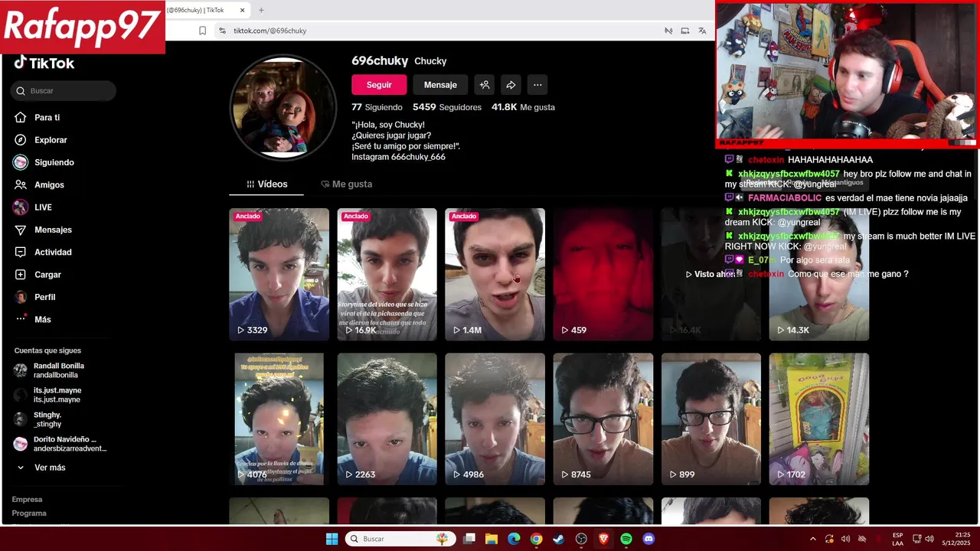This screenshot has width=980, height=551.
Task: Click the address bar URL tiktok.com/@696chuky
Action: pos(269,31)
